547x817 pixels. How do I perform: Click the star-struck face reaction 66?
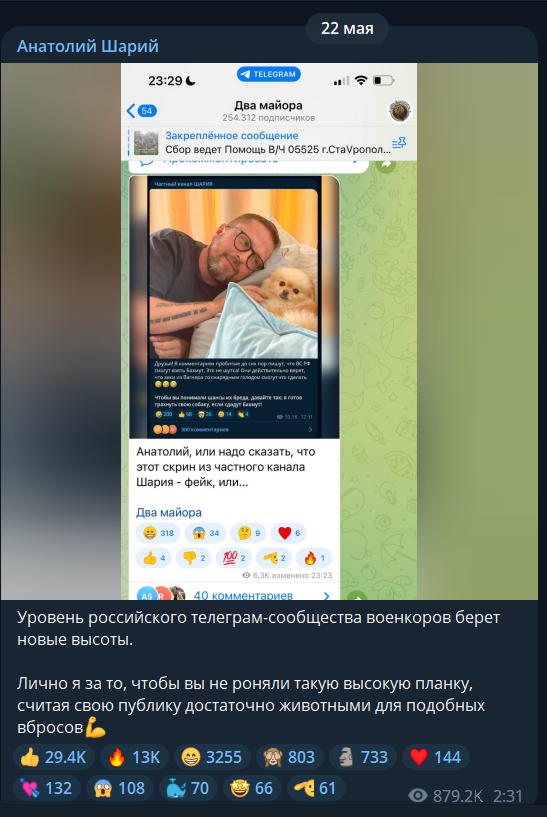point(252,788)
